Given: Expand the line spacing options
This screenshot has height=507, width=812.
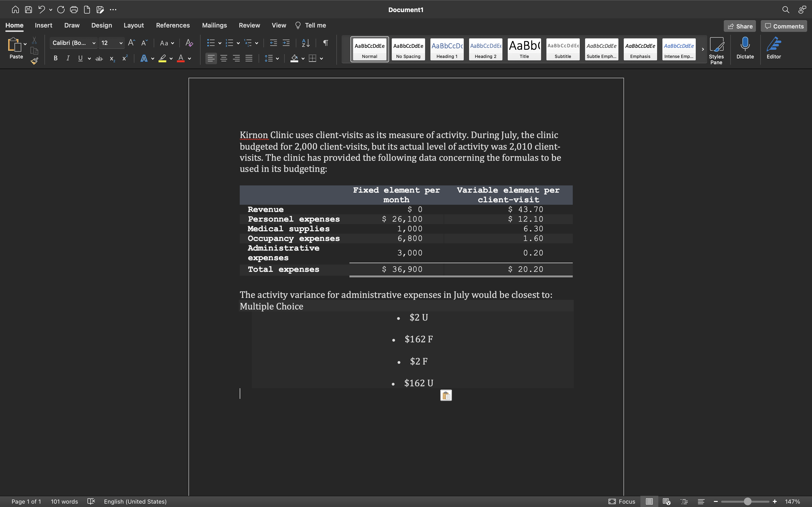Looking at the screenshot, I should 278,58.
